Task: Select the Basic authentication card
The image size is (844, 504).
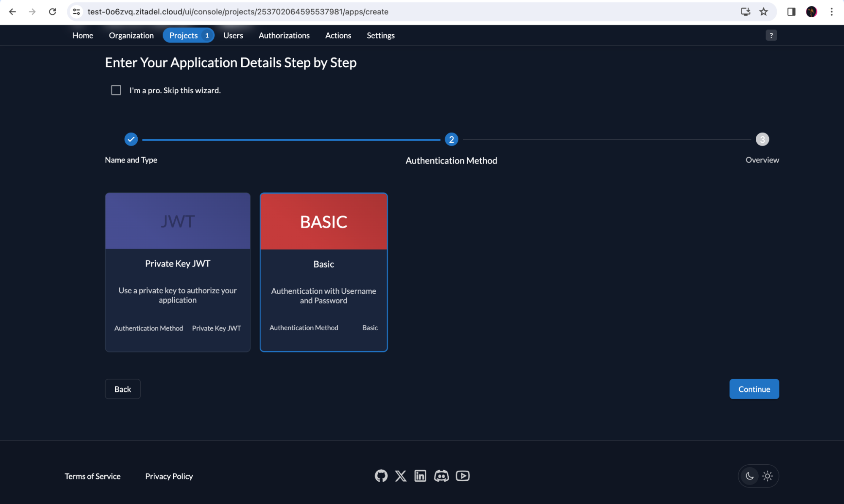Action: pos(323,272)
